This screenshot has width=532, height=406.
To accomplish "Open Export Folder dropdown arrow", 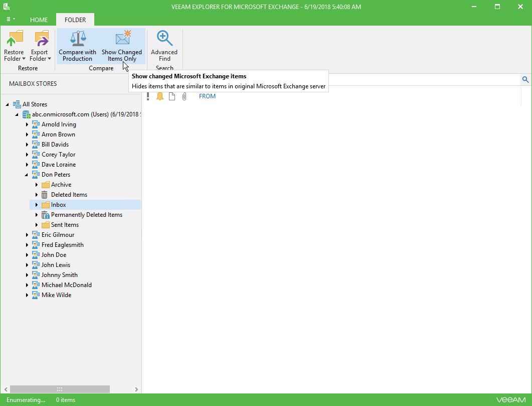I will coord(49,59).
